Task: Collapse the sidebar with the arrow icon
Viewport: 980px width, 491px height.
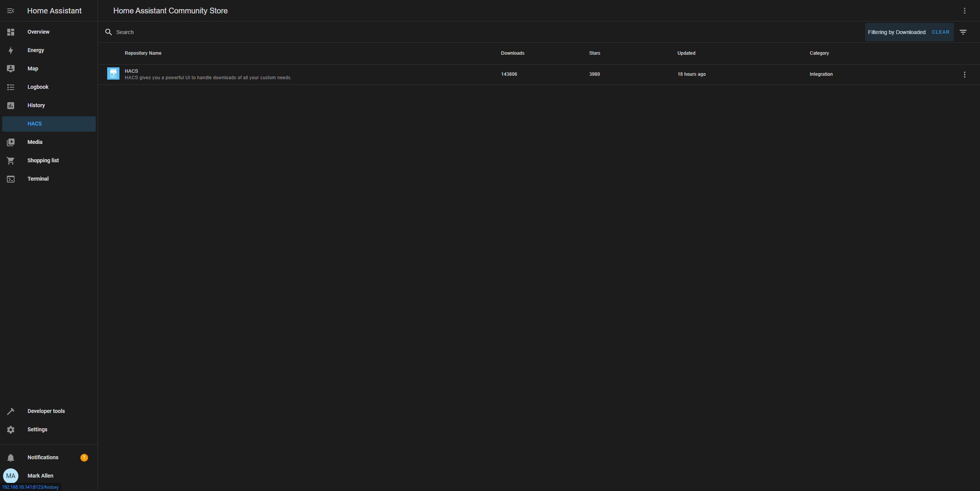Action: [11, 11]
